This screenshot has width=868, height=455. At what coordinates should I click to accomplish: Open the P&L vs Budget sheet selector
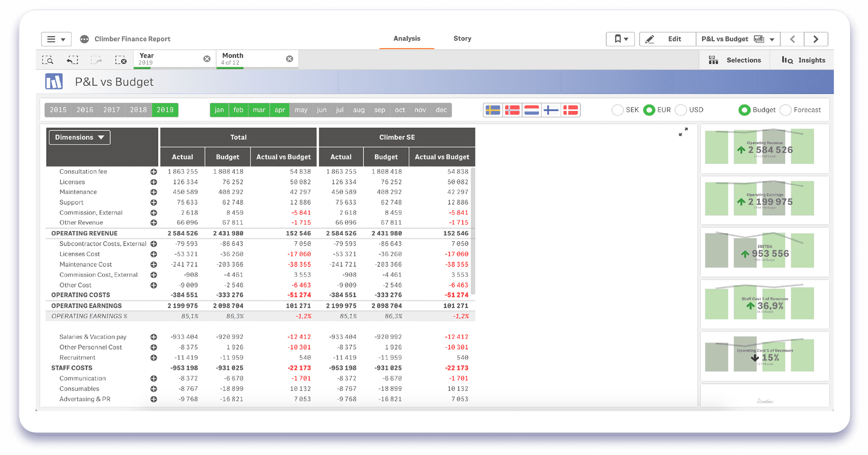tap(738, 39)
